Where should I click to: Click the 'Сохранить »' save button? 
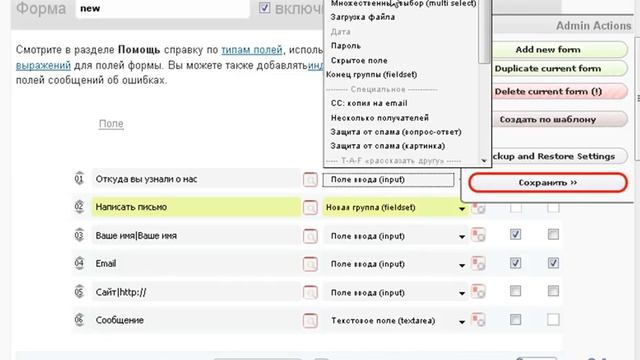548,182
